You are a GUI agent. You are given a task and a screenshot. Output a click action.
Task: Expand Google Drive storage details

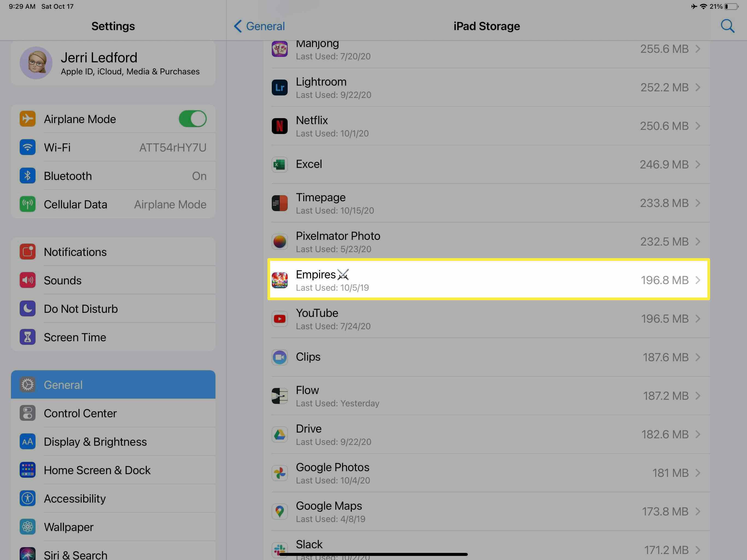(488, 434)
